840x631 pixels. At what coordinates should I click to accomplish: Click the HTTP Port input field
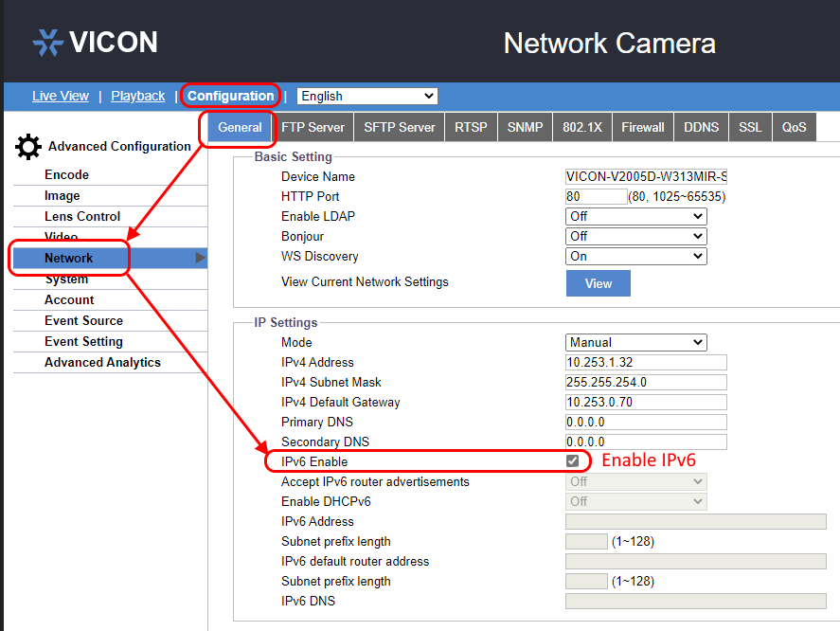coord(595,196)
